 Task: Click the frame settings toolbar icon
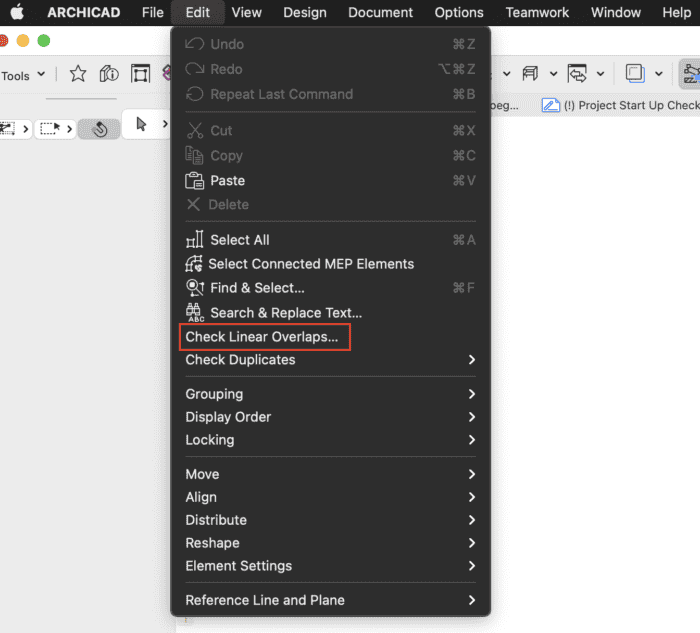pos(140,74)
